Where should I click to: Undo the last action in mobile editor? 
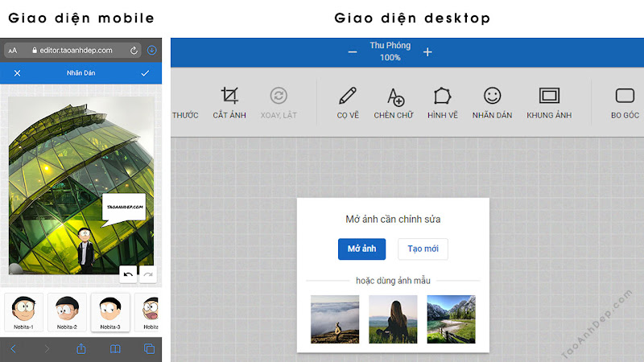[128, 274]
